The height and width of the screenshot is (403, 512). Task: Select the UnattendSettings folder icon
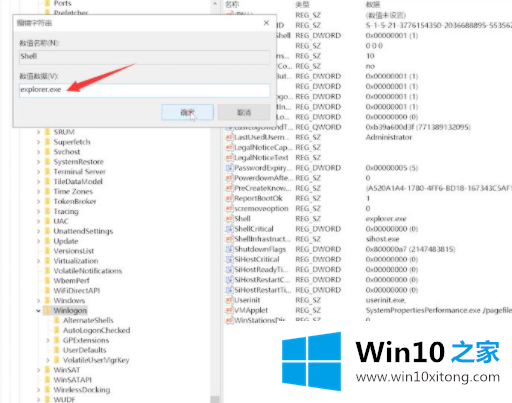coord(48,231)
